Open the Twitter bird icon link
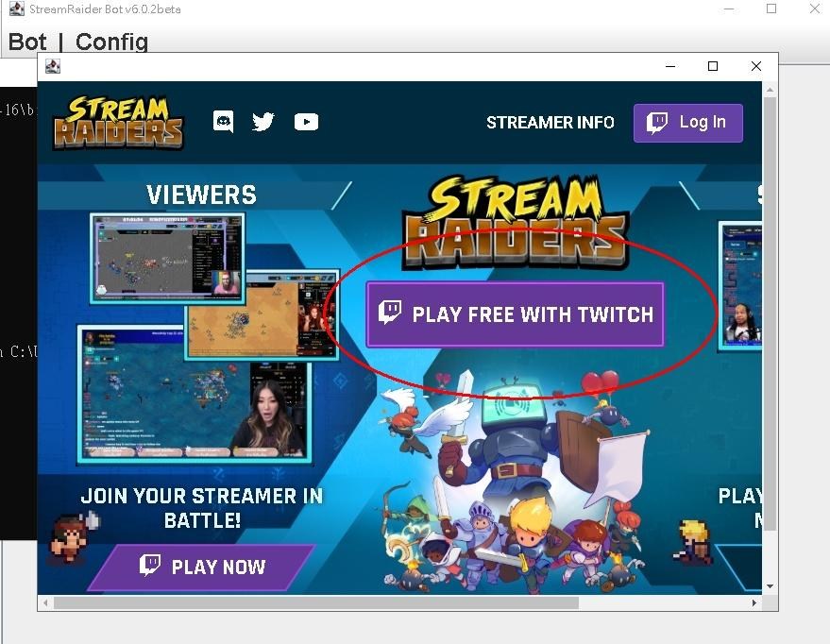Viewport: 830px width, 644px height. coord(263,122)
